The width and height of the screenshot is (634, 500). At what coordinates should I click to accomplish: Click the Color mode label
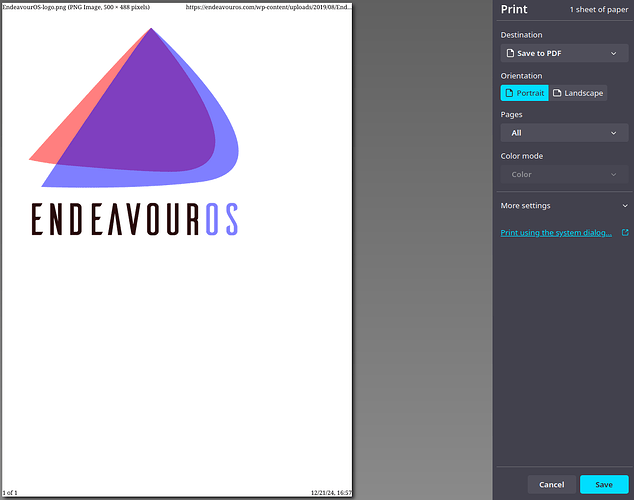coord(522,156)
